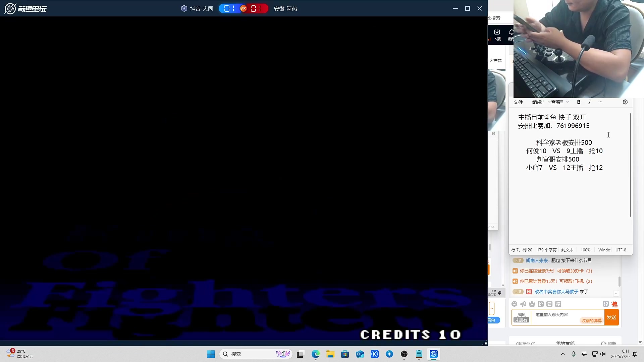This screenshot has width=644, height=362.
Task: Open the notification bell in system tray
Action: [635, 354]
